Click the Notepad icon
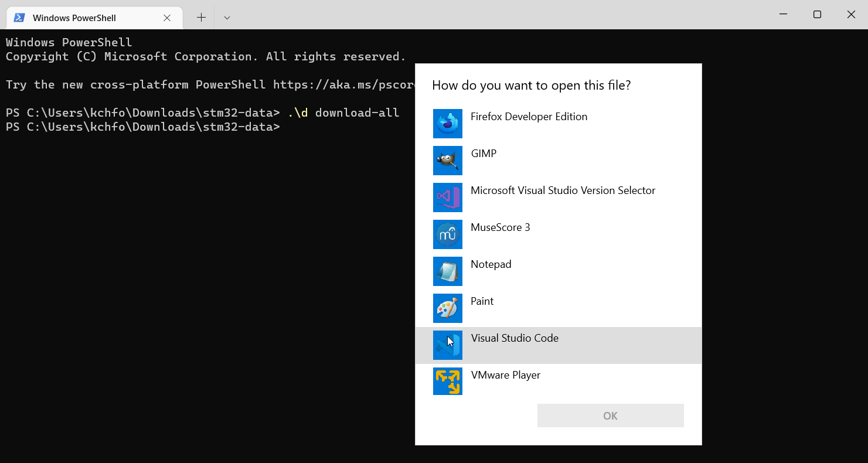 (448, 271)
